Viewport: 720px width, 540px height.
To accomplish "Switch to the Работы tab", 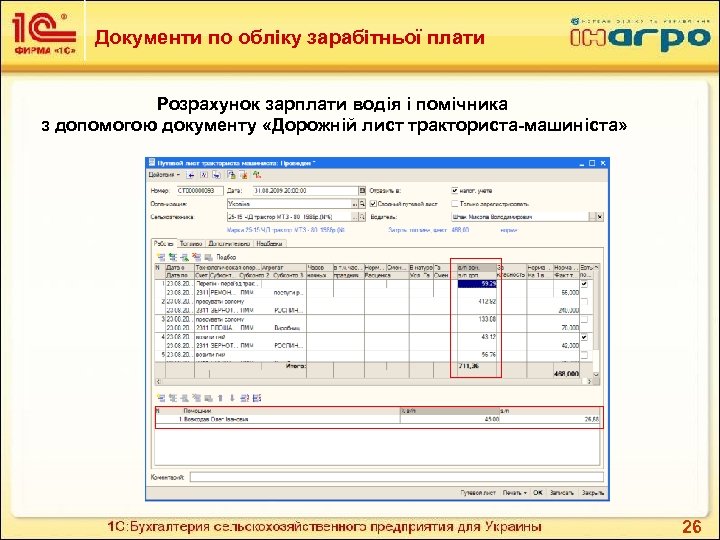I will point(164,243).
